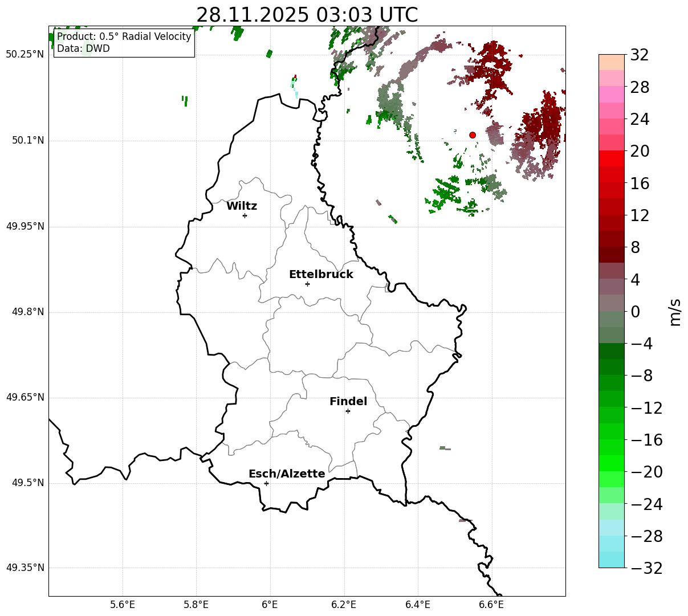Click the bright red colorbar segment below 20
Image resolution: width=688 pixels, height=616 pixels.
point(612,158)
